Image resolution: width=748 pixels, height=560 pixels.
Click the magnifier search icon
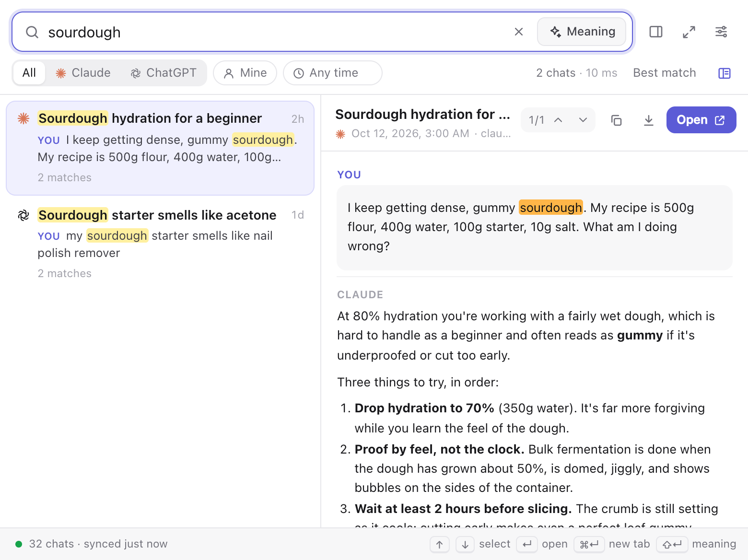pyautogui.click(x=32, y=32)
